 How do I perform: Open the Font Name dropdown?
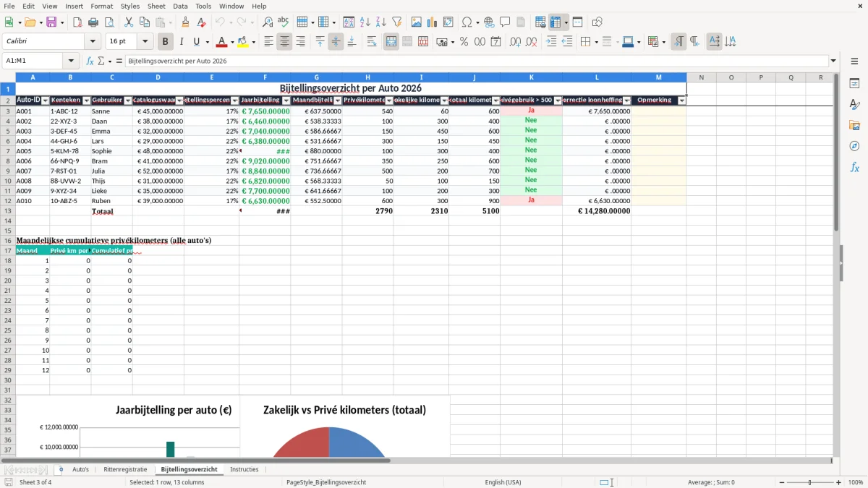(x=93, y=42)
